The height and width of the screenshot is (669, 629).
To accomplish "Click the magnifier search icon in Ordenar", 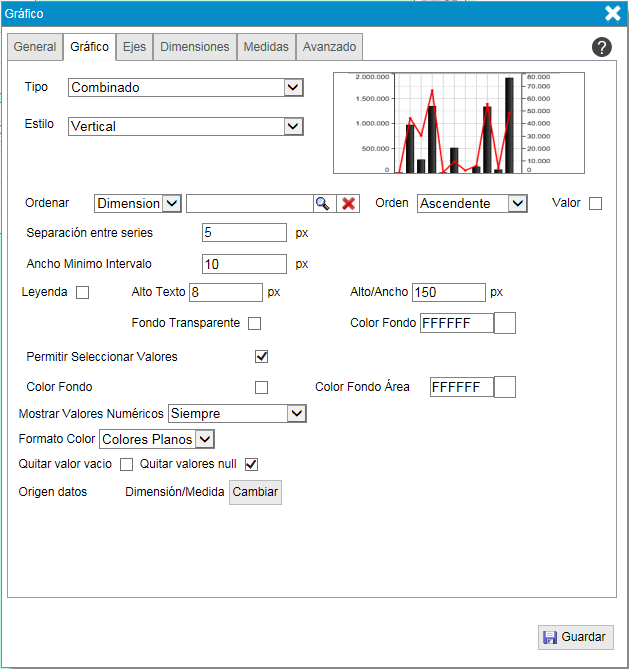I will [322, 203].
